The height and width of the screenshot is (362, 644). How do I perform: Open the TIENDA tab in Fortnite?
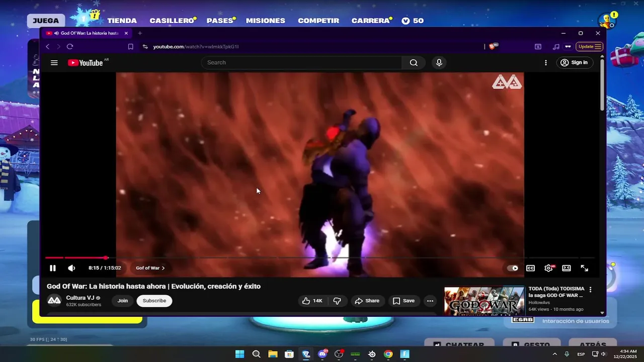(122, 21)
